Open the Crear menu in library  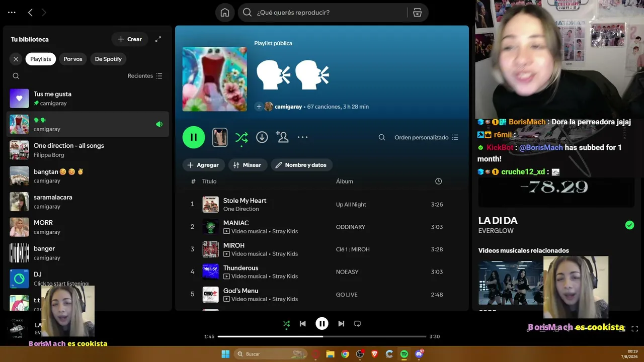pos(130,39)
